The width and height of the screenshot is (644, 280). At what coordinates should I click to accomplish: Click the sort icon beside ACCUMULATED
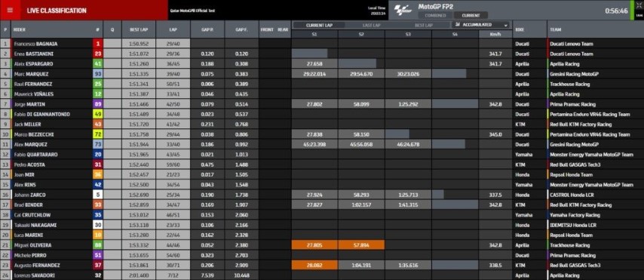[x=458, y=25]
